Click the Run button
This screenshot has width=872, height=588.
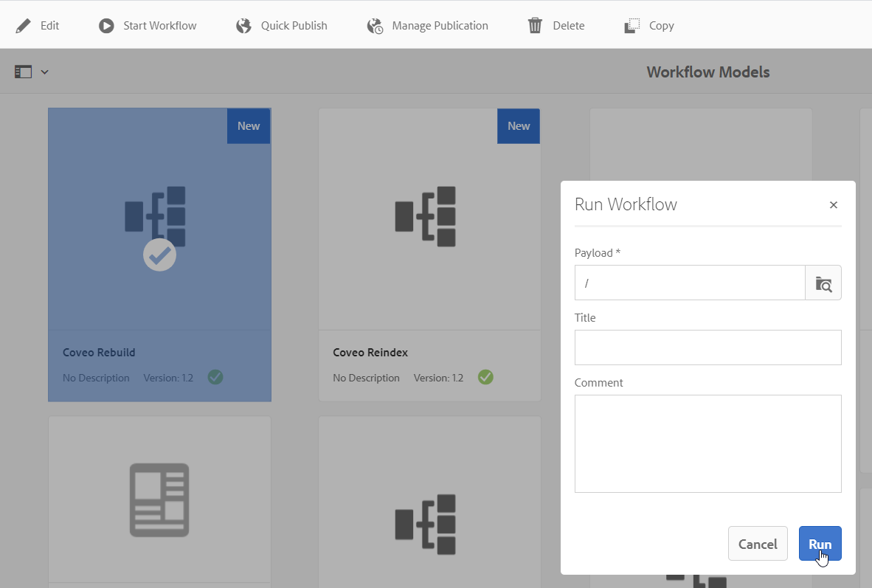[820, 544]
